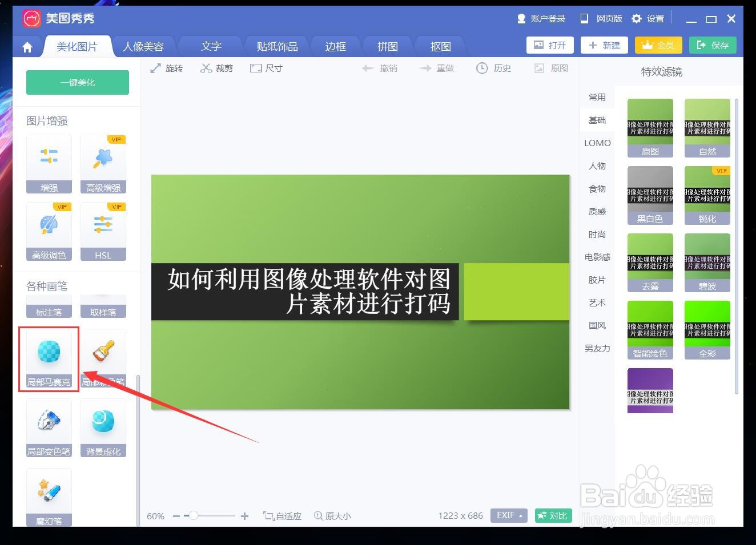The width and height of the screenshot is (756, 545).
Task: Show image at 原大小 original size
Action: pos(332,516)
